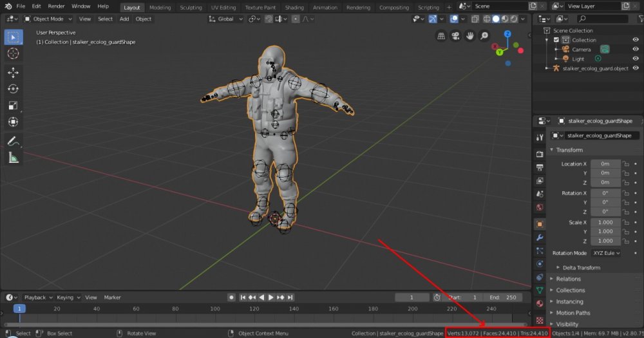This screenshot has width=644, height=338.
Task: Open the World properties tab
Action: [x=540, y=207]
